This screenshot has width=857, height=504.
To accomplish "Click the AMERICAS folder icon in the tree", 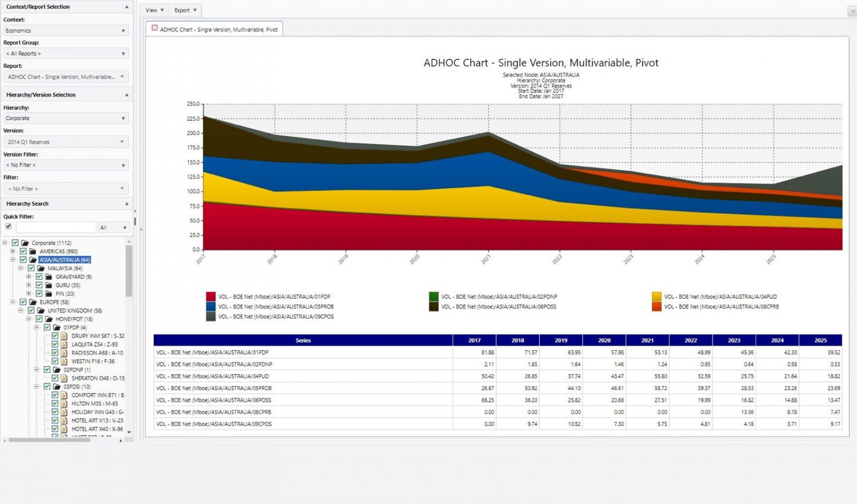I will point(33,251).
